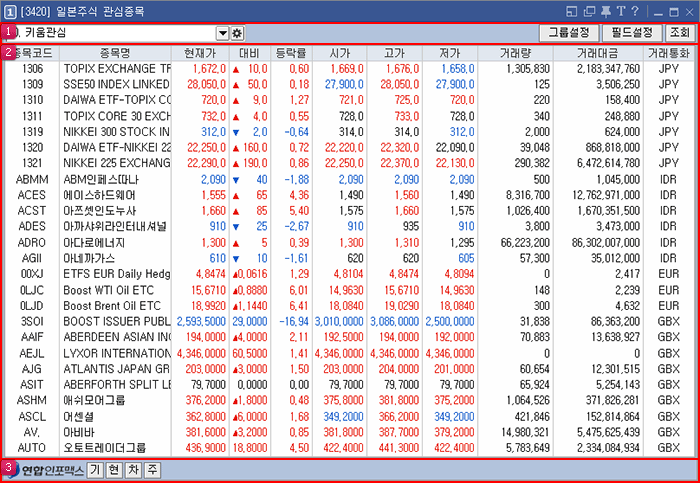Image resolution: width=700 pixels, height=483 pixels.
Task: Click ATLANTIS JAPAN GR stock name
Action: click(117, 369)
